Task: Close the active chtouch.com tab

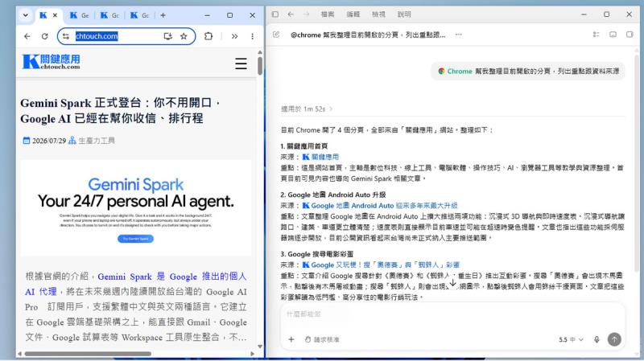Action: [x=55, y=15]
